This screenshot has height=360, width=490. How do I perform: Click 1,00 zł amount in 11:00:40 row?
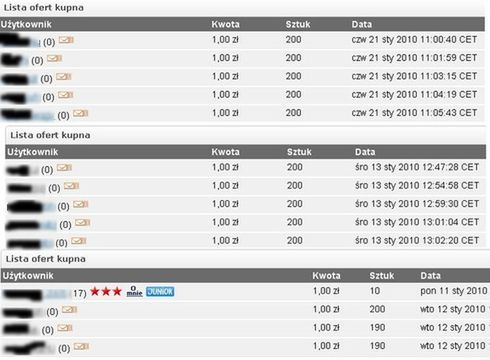[x=225, y=40]
